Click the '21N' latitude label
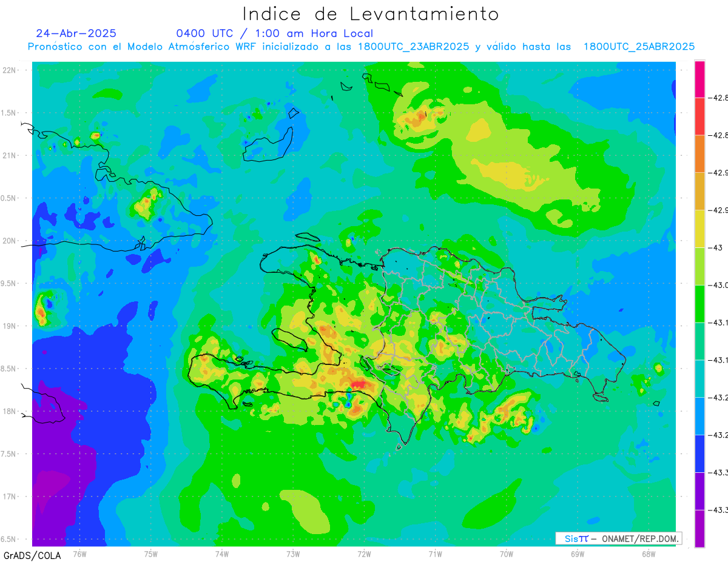The width and height of the screenshot is (728, 562). [10, 156]
